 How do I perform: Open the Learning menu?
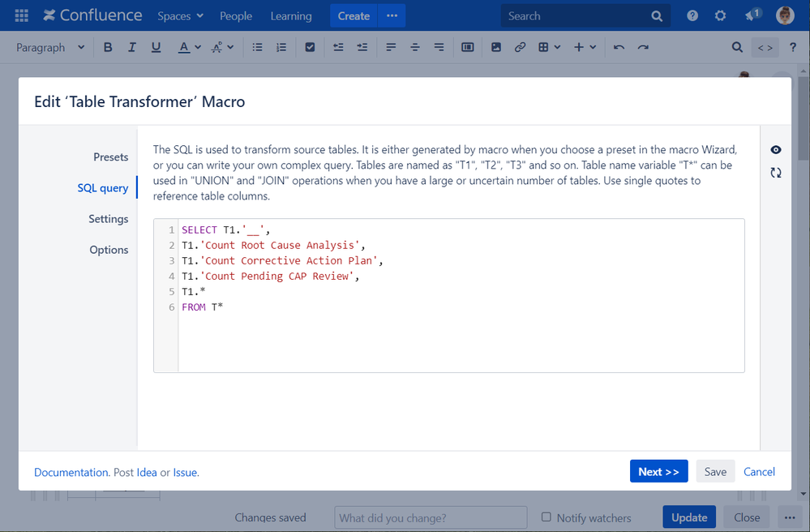click(291, 16)
